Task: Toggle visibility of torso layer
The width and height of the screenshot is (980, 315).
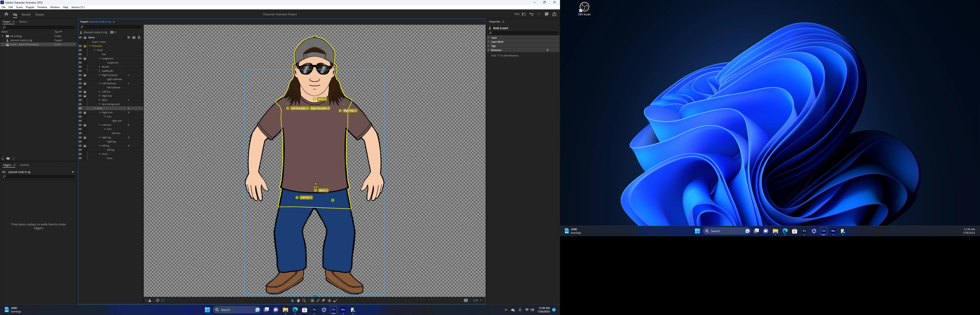Action: tap(80, 158)
